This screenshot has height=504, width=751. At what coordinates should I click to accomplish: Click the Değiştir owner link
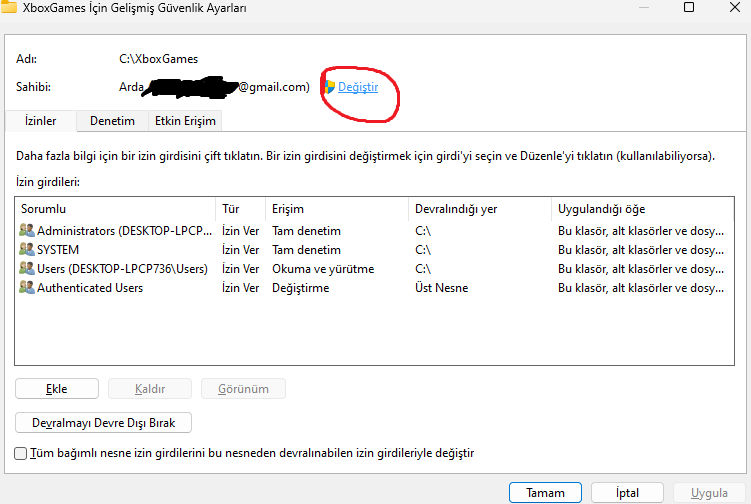(x=358, y=87)
